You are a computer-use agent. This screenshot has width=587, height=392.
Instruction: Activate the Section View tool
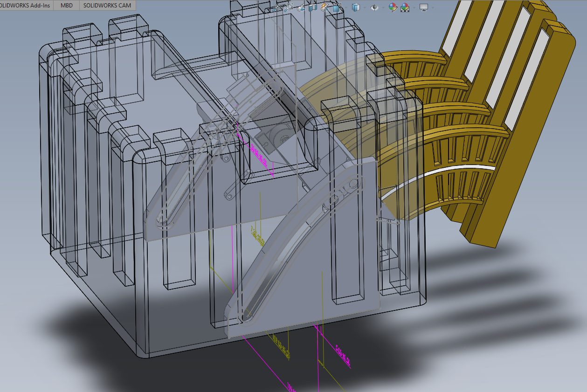pyautogui.click(x=313, y=7)
